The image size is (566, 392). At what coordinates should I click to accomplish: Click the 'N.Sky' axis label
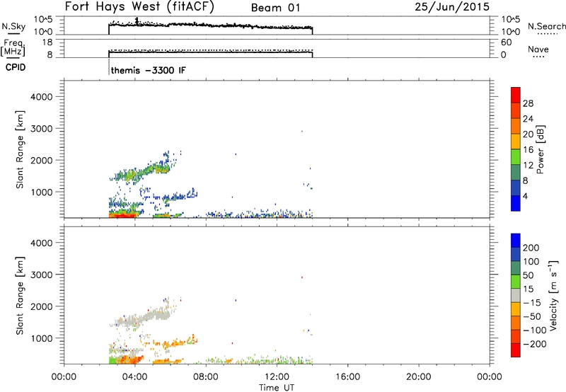coord(13,26)
